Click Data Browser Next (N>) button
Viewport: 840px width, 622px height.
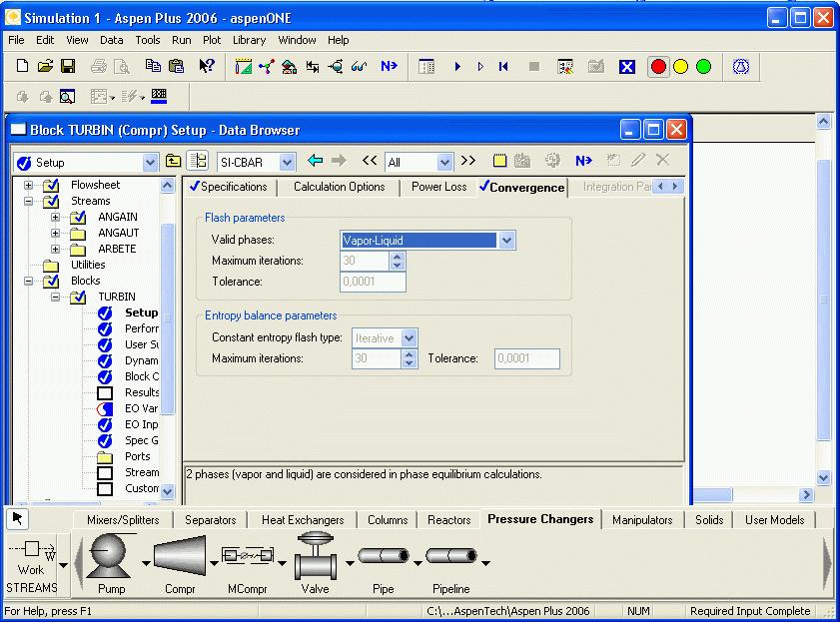coord(584,160)
